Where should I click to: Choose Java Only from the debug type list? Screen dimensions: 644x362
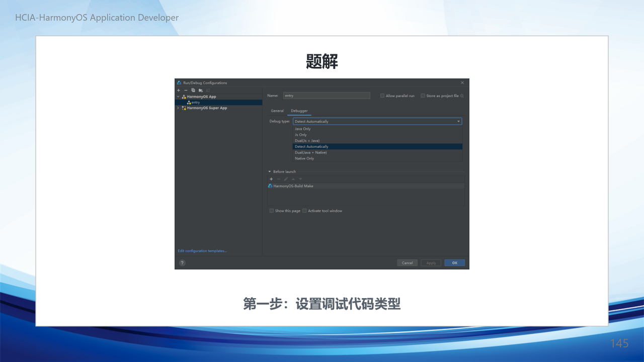378,129
